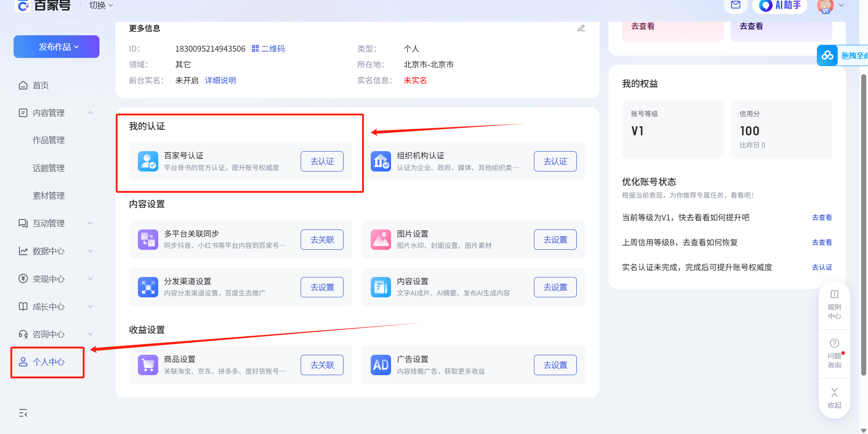Collapse the floating panel via 收起
Screen dimensions: 868x434
pos(835,398)
